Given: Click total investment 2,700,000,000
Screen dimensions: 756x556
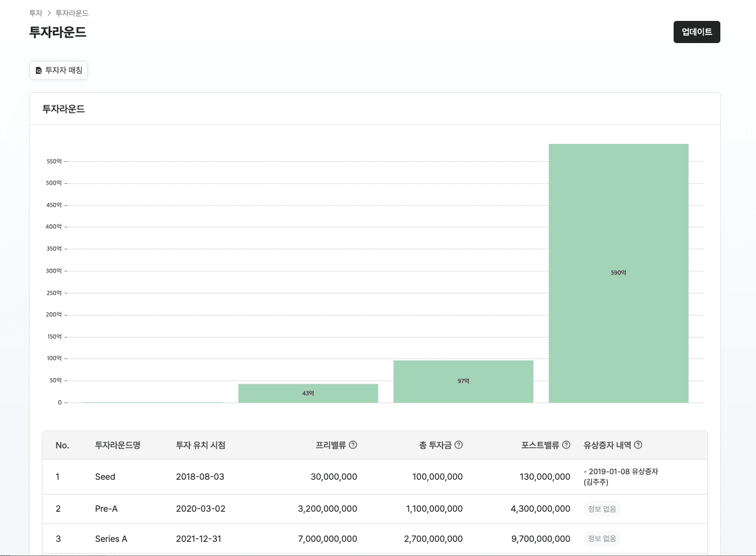Looking at the screenshot, I should pyautogui.click(x=433, y=539).
